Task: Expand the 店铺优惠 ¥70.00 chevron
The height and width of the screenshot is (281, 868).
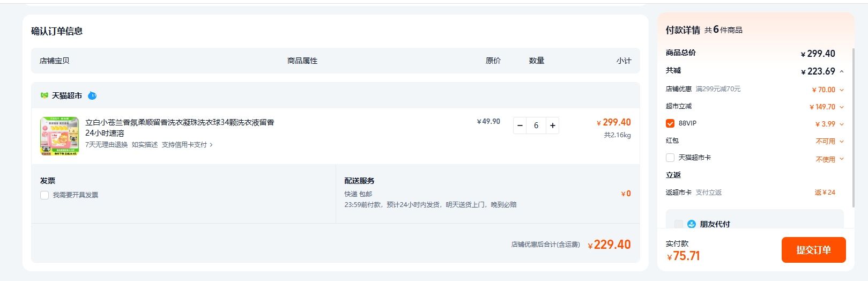Action: click(842, 90)
